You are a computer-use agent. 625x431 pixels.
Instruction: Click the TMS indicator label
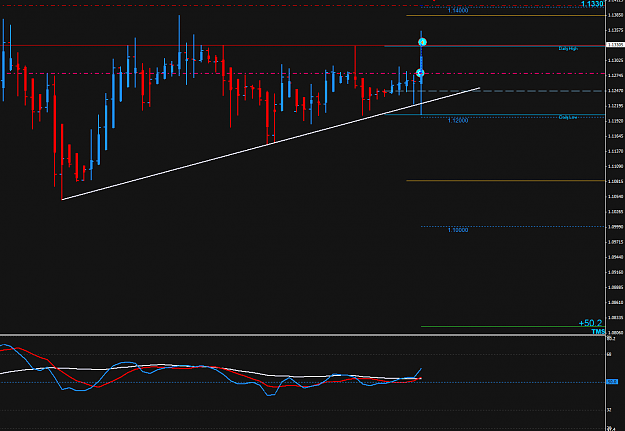point(598,332)
